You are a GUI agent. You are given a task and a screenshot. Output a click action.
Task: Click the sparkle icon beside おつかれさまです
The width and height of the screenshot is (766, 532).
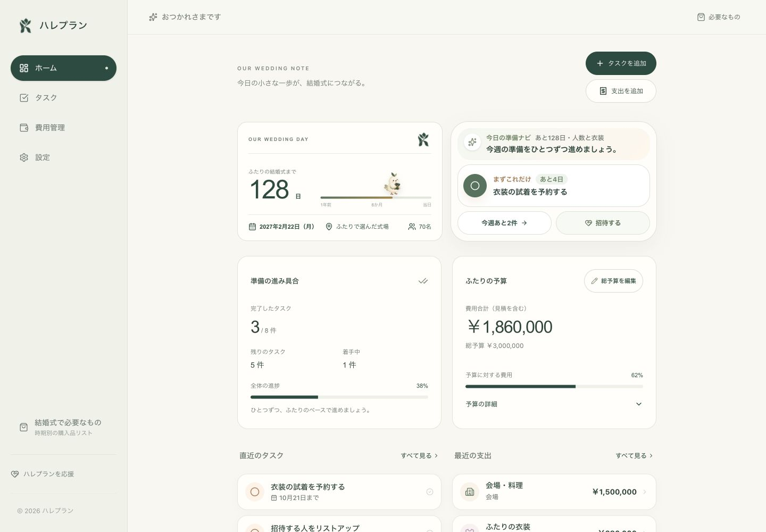(x=153, y=17)
